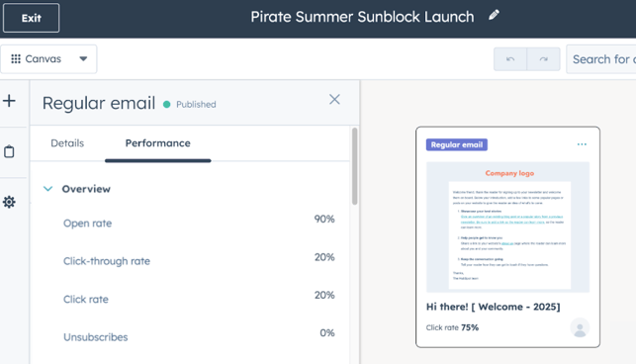Close the Regular email panel
This screenshot has height=364, width=636.
click(x=334, y=100)
